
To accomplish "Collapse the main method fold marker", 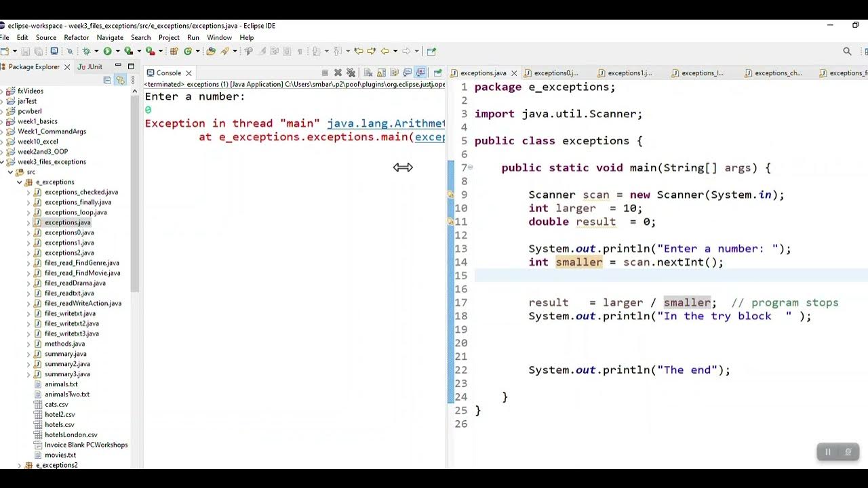I will click(x=471, y=167).
